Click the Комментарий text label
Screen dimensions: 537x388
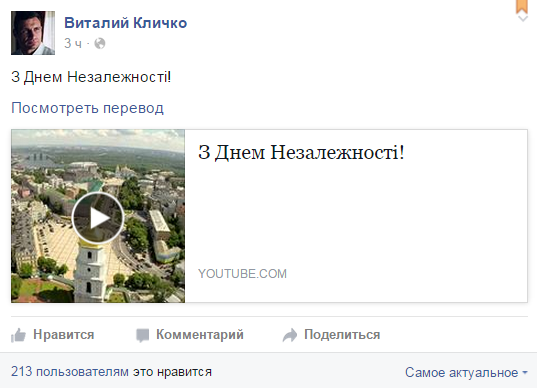coord(200,335)
